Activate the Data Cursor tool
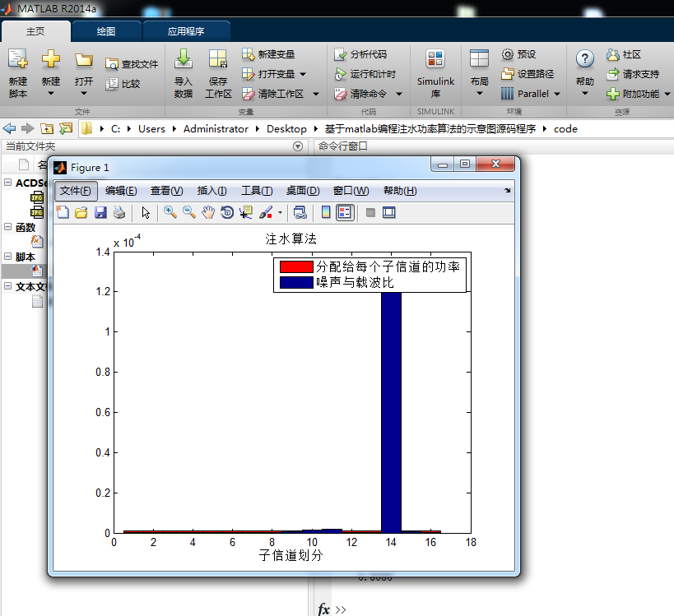Screen dimensions: 674x616 pyautogui.click(x=246, y=213)
